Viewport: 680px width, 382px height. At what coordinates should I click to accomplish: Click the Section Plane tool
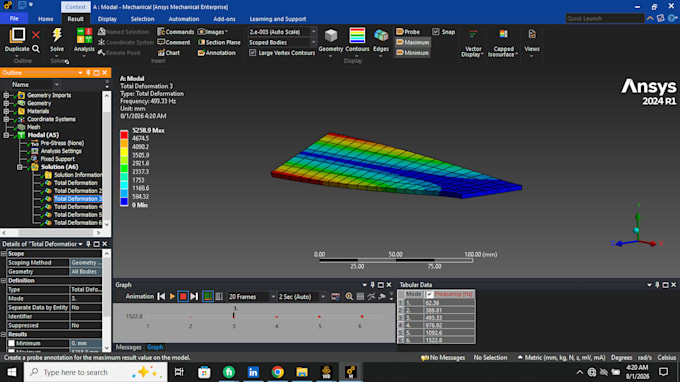click(x=219, y=42)
